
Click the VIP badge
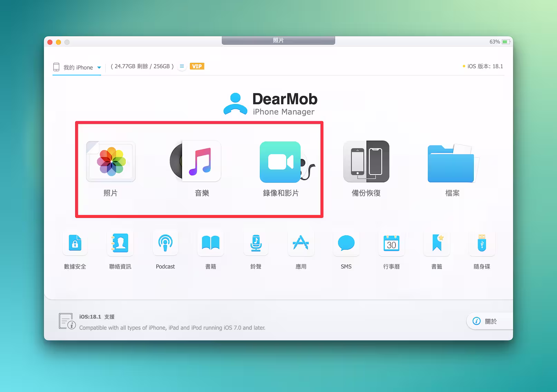(x=197, y=66)
